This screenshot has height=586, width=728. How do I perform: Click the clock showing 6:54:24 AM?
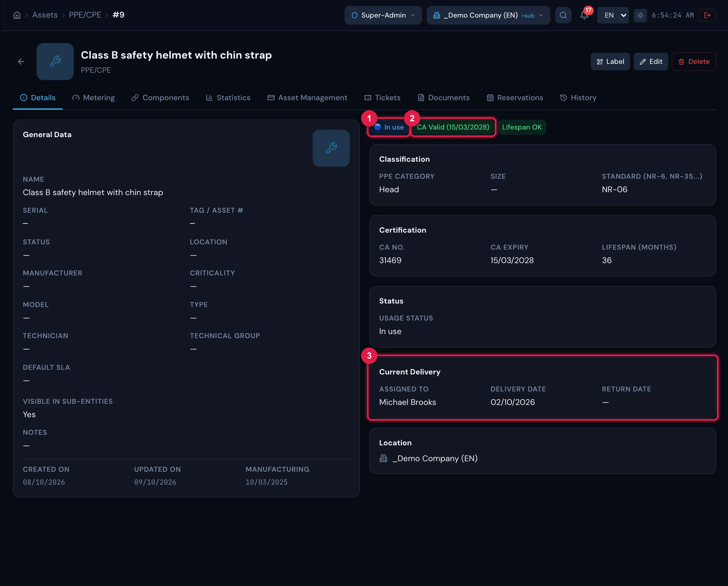tap(673, 15)
